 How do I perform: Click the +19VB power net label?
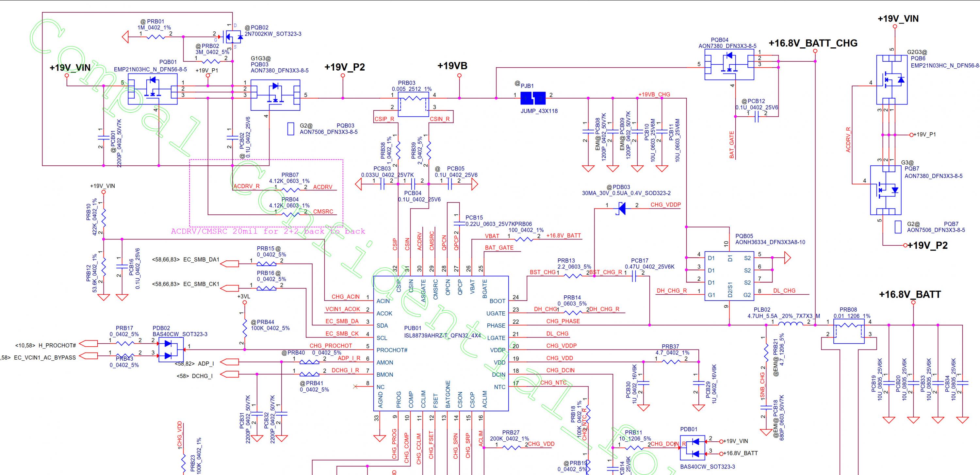[x=452, y=66]
